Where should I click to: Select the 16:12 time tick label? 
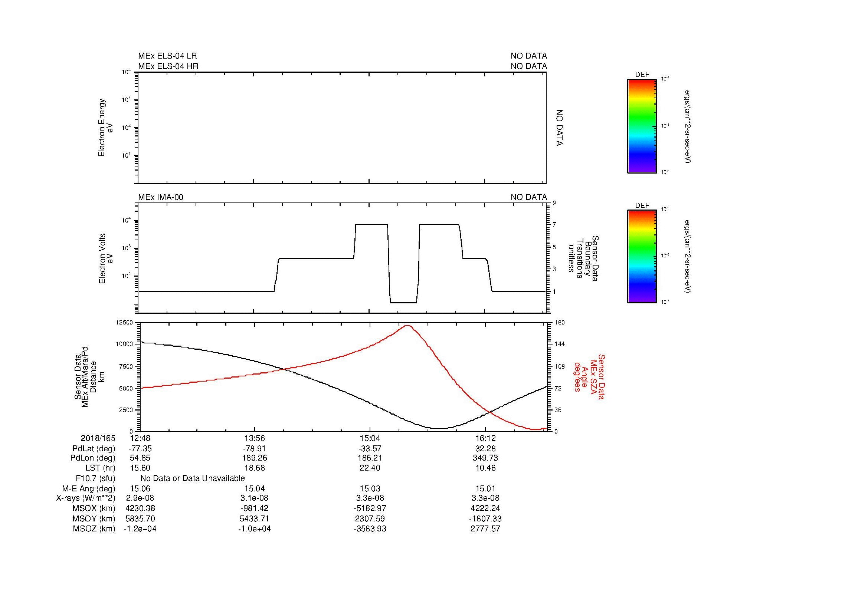(x=485, y=438)
